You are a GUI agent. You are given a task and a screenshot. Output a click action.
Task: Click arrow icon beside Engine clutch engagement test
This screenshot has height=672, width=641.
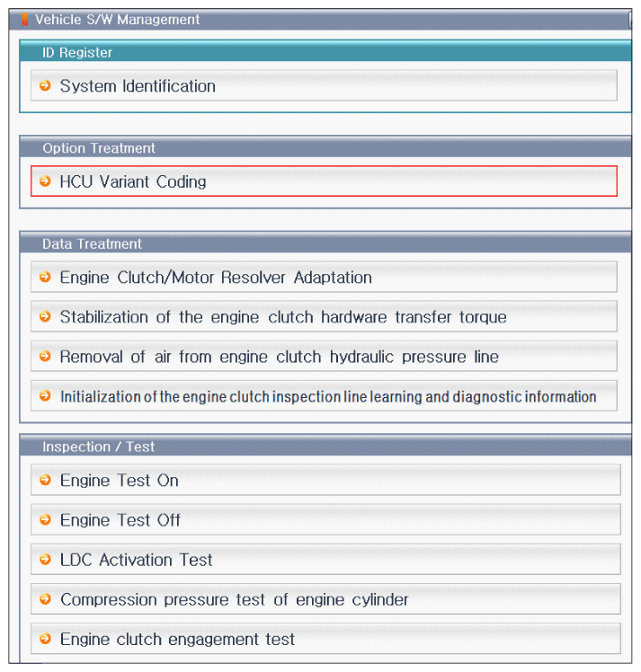point(45,639)
